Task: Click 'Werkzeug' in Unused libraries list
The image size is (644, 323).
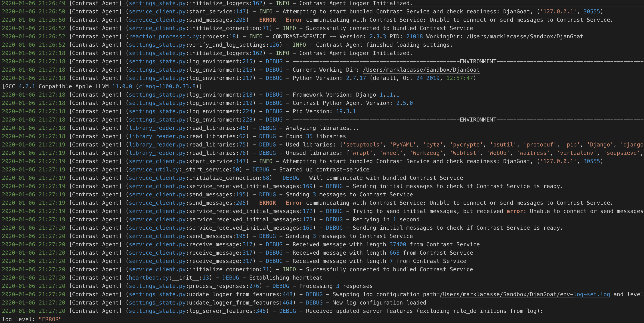Action: pos(426,153)
